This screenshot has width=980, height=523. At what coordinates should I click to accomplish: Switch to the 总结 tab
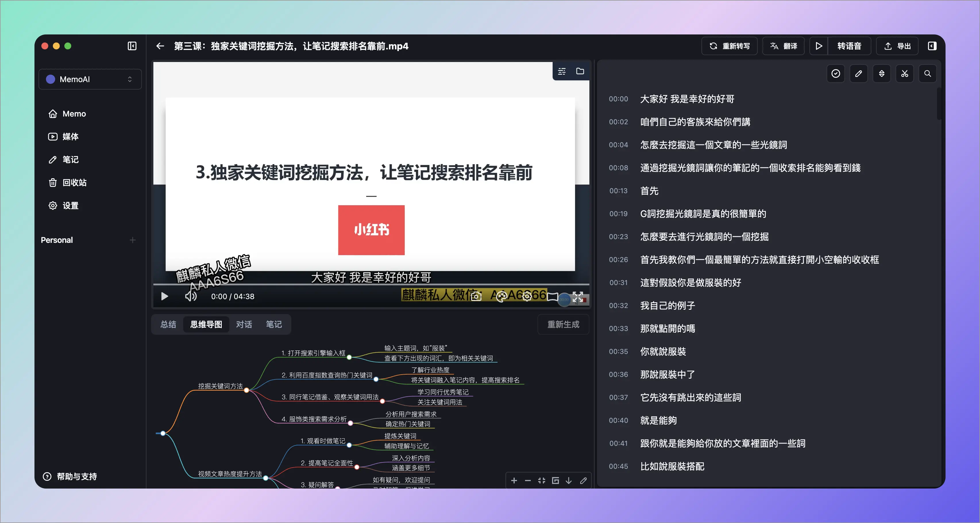coord(168,324)
